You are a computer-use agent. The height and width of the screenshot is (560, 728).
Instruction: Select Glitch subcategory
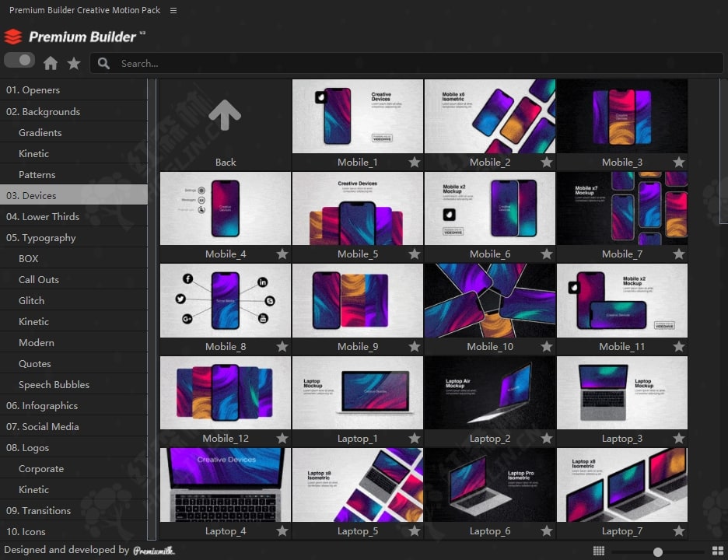[74, 300]
